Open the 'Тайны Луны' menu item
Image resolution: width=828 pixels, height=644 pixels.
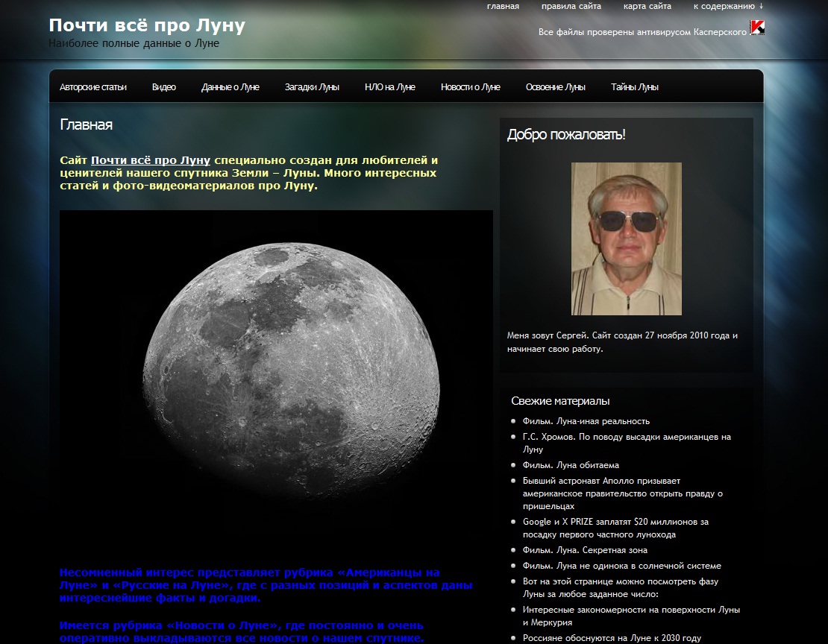click(635, 87)
